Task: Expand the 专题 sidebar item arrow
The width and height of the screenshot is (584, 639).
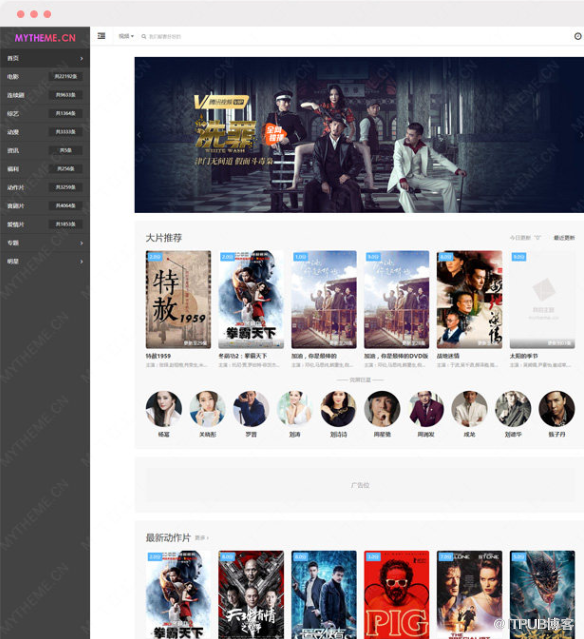Action: (82, 243)
